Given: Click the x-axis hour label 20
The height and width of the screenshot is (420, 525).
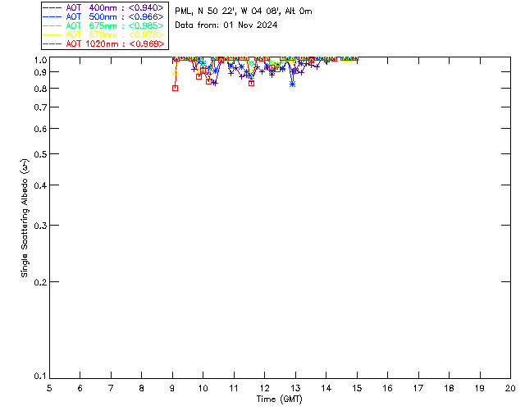Looking at the screenshot, I should [510, 388].
